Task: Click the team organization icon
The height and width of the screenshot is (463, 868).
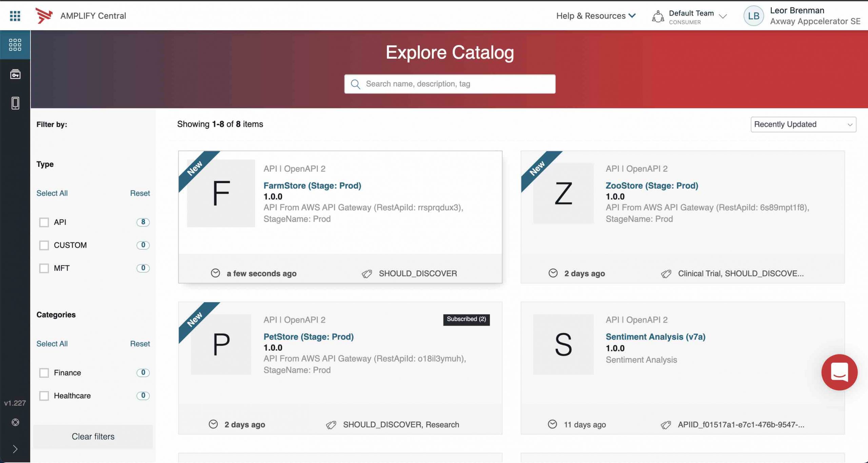Action: coord(658,16)
